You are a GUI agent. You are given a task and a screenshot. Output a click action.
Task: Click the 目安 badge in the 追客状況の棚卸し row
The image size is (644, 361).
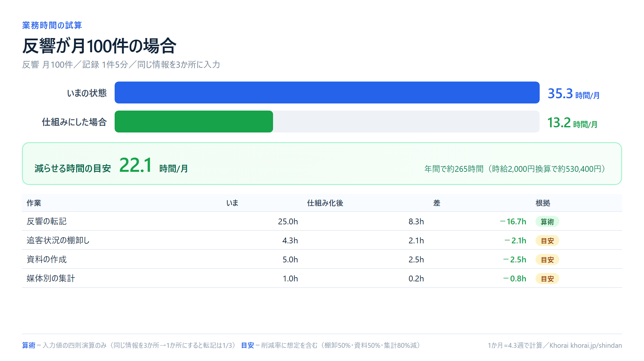coord(547,240)
